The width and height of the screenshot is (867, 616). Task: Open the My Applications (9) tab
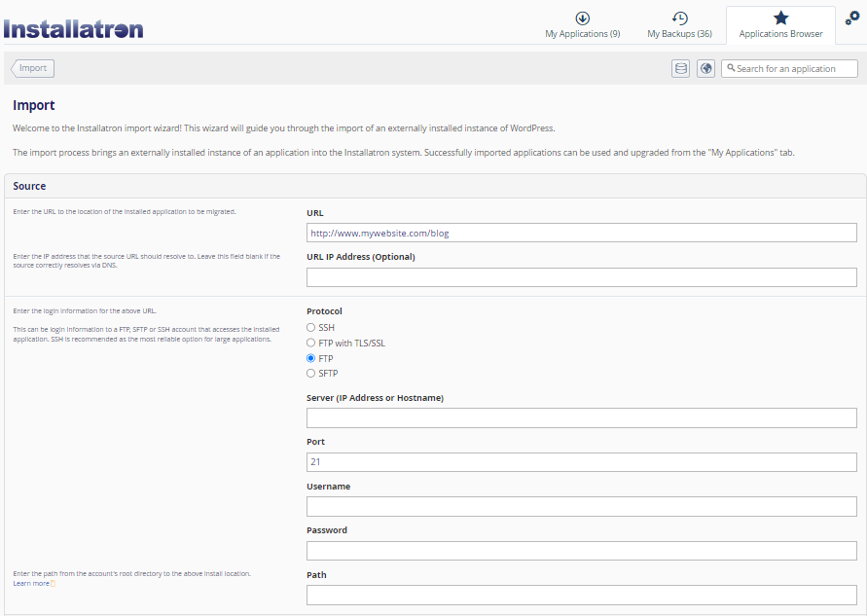(582, 25)
